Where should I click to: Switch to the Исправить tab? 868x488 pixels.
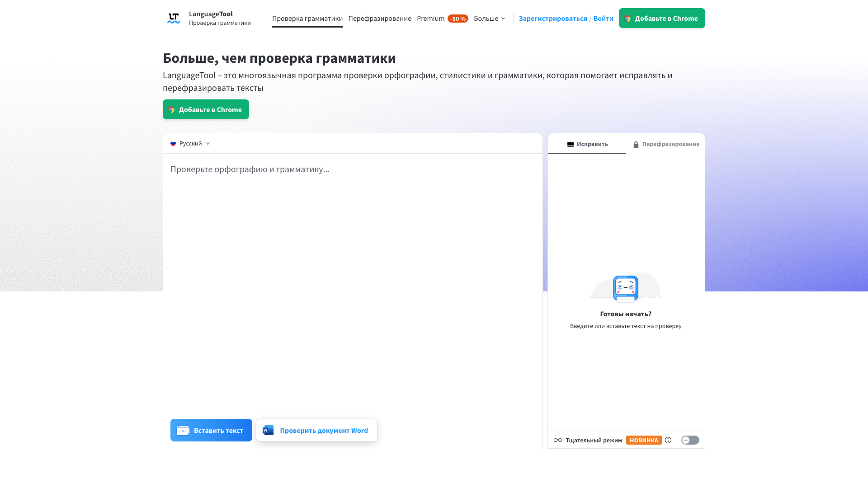587,144
